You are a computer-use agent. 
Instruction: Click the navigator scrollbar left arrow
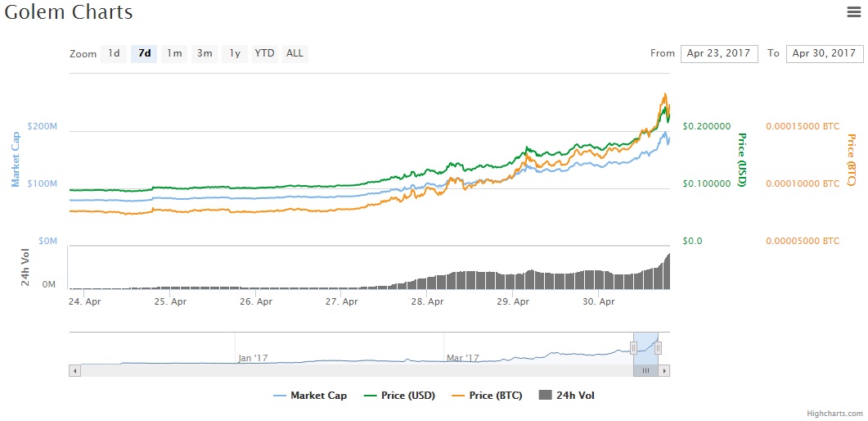coord(74,370)
